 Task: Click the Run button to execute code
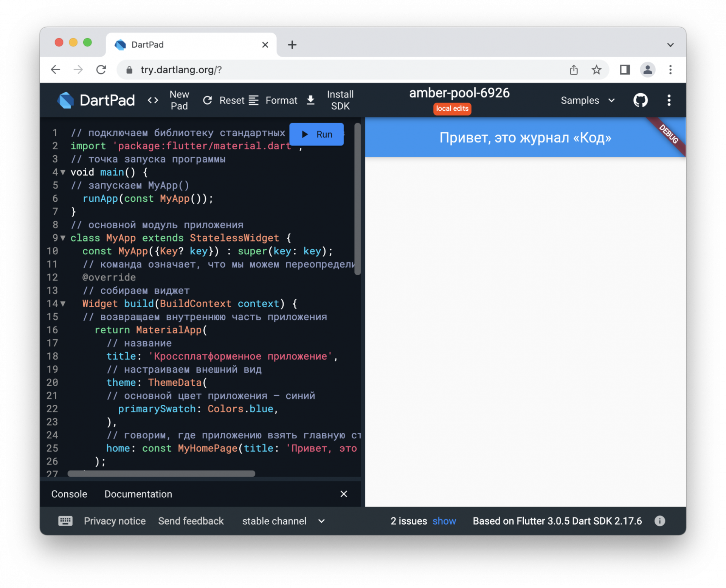tap(316, 135)
